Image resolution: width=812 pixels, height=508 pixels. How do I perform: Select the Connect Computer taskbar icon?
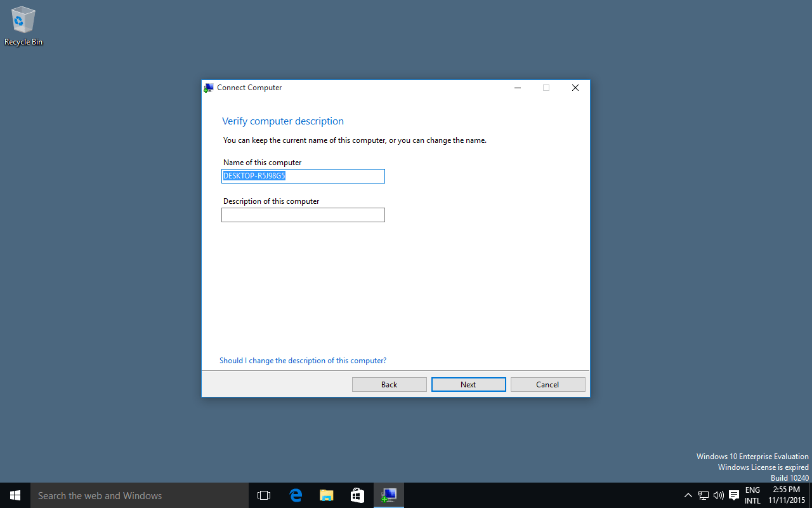(x=388, y=495)
